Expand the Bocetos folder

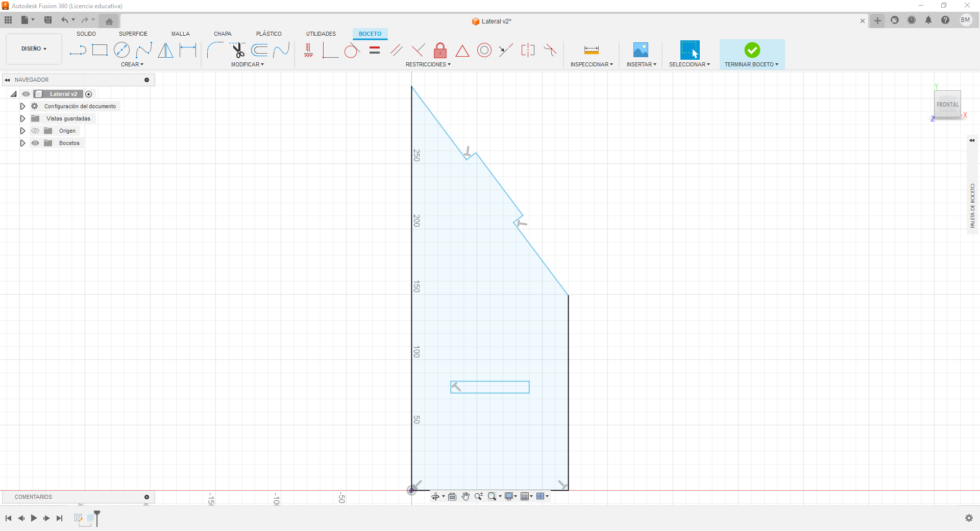click(x=22, y=143)
